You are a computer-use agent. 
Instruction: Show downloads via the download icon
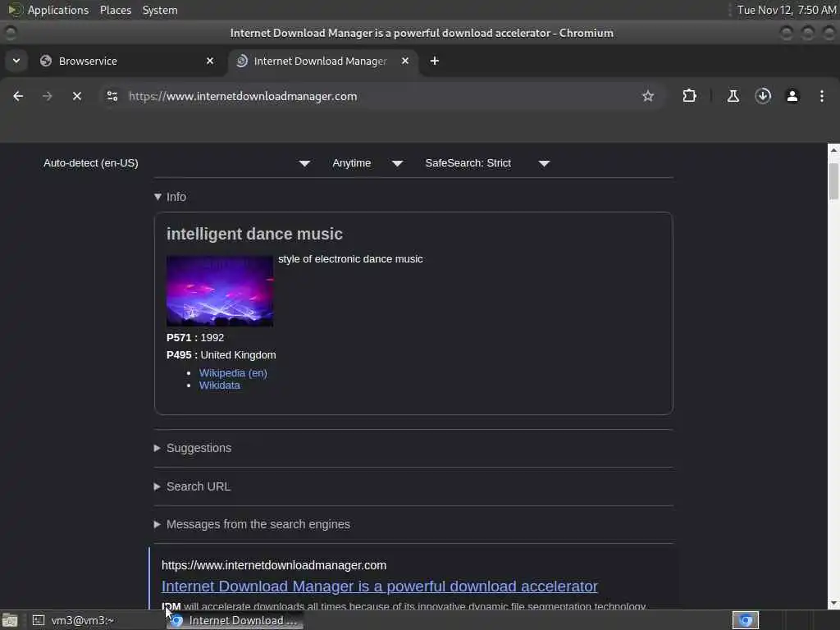[x=763, y=97]
